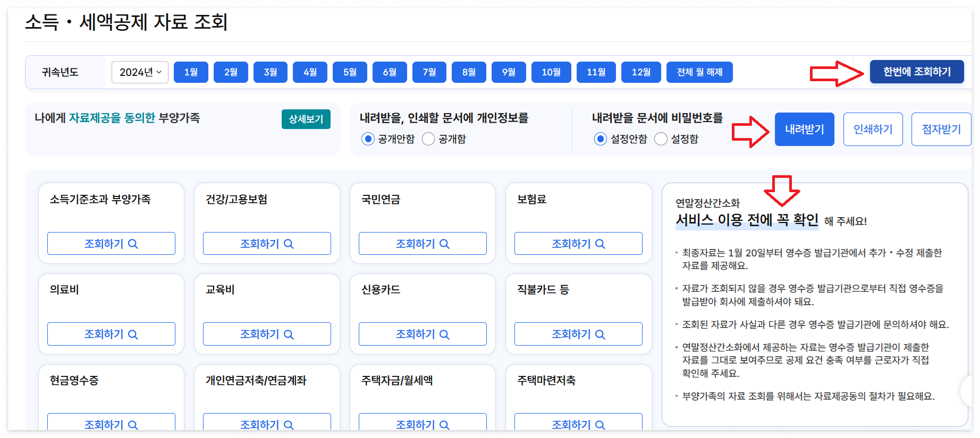Toggle the 4월 month button

[310, 72]
